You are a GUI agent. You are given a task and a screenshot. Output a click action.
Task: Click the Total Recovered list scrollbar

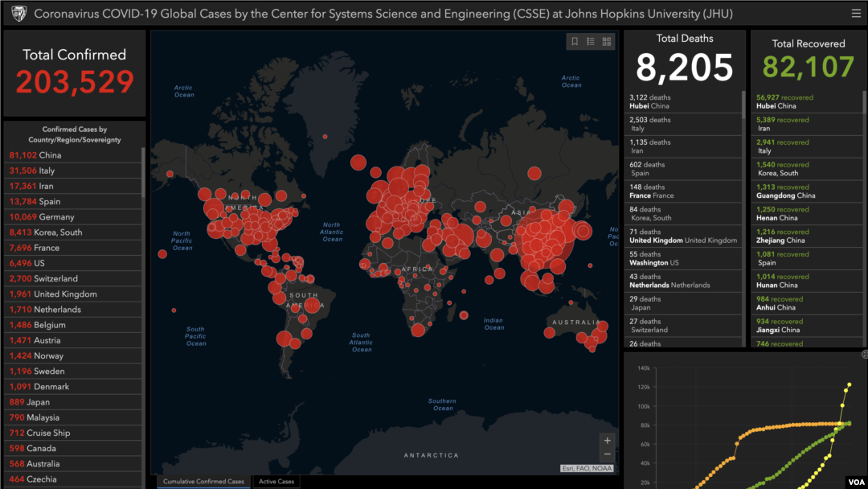[865, 104]
